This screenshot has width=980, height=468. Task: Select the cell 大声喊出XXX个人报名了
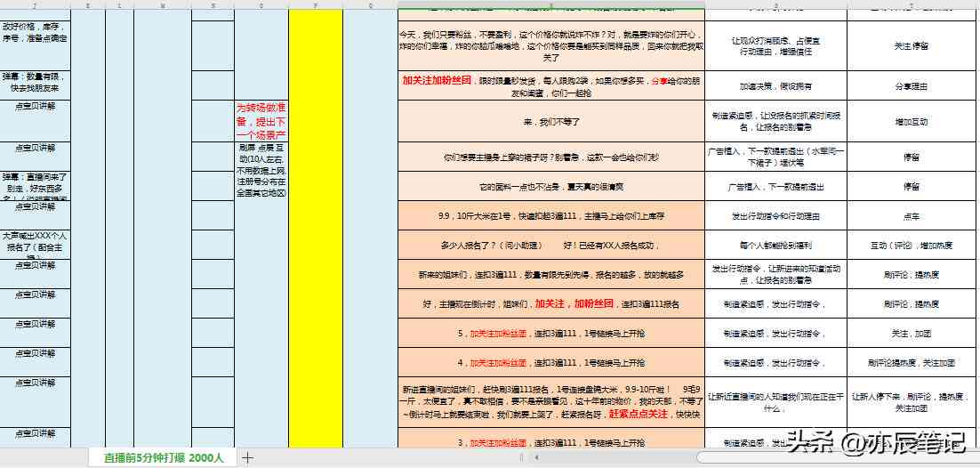pyautogui.click(x=35, y=246)
